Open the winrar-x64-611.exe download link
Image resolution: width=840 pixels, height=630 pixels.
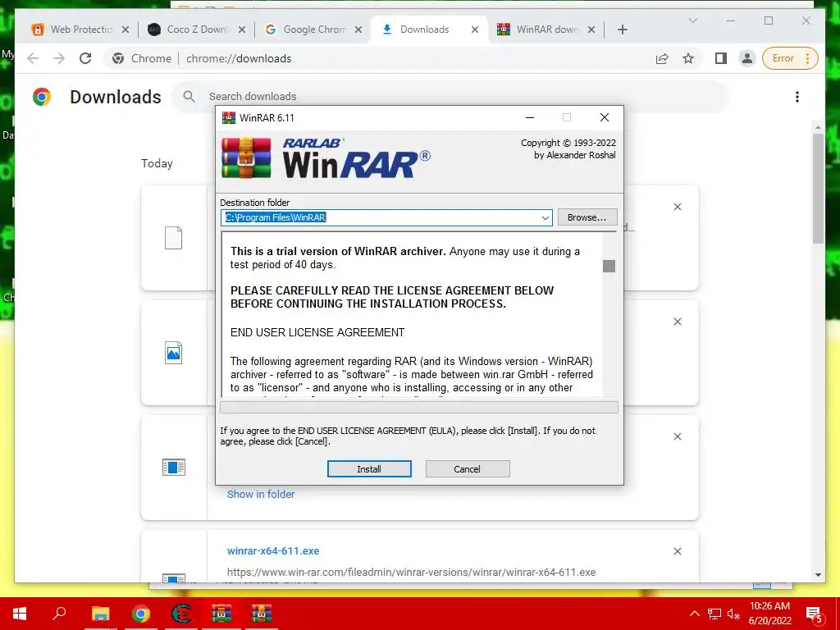pos(273,550)
